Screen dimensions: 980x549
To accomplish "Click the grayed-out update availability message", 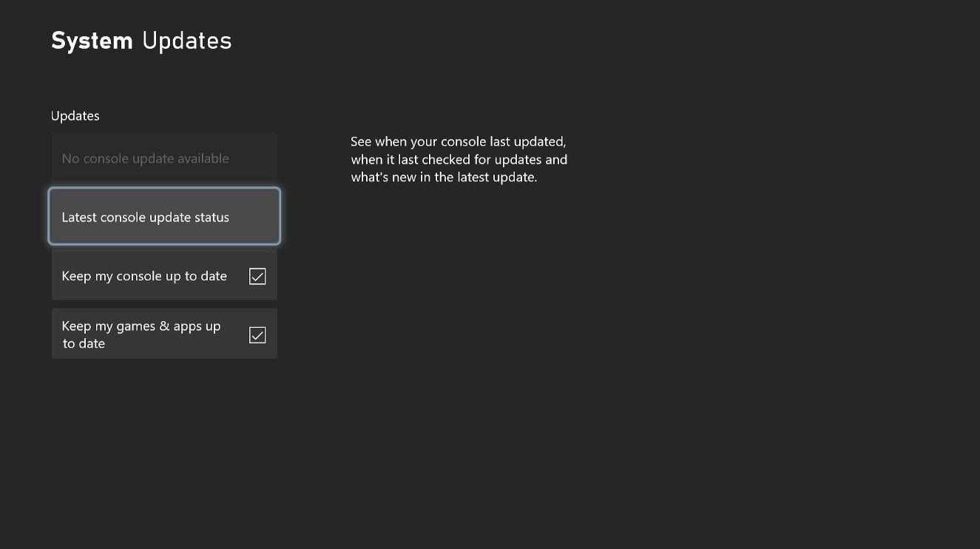I will click(x=145, y=158).
